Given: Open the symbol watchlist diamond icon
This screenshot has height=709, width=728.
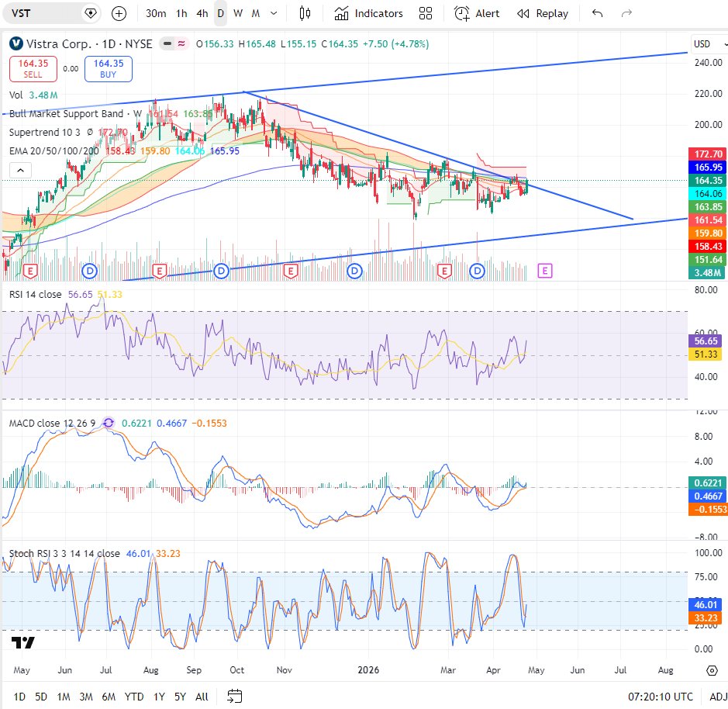Looking at the screenshot, I should click(91, 13).
